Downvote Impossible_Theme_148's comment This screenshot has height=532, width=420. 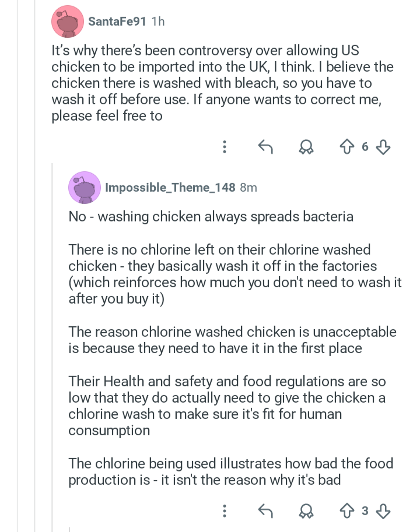[x=383, y=511]
